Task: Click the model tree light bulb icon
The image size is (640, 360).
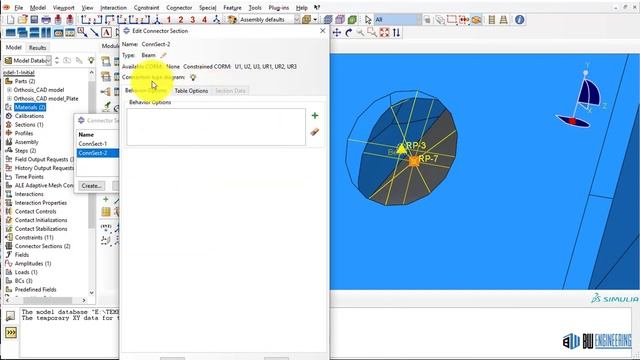Action: coord(91,60)
